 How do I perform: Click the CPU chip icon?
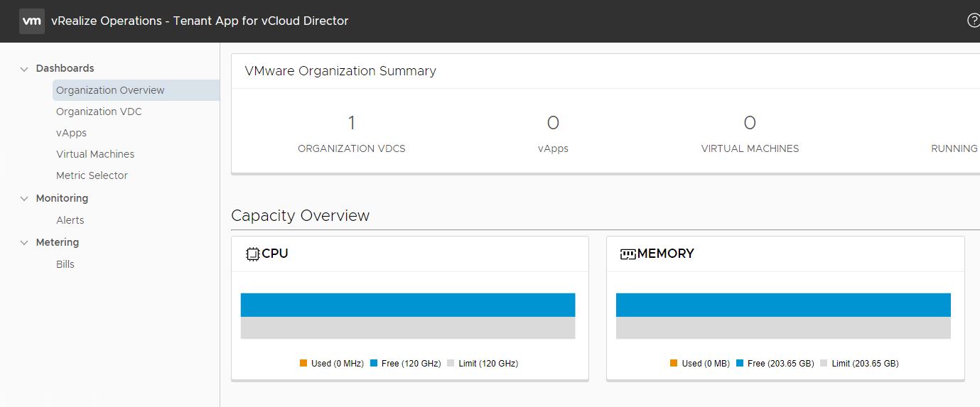(252, 254)
